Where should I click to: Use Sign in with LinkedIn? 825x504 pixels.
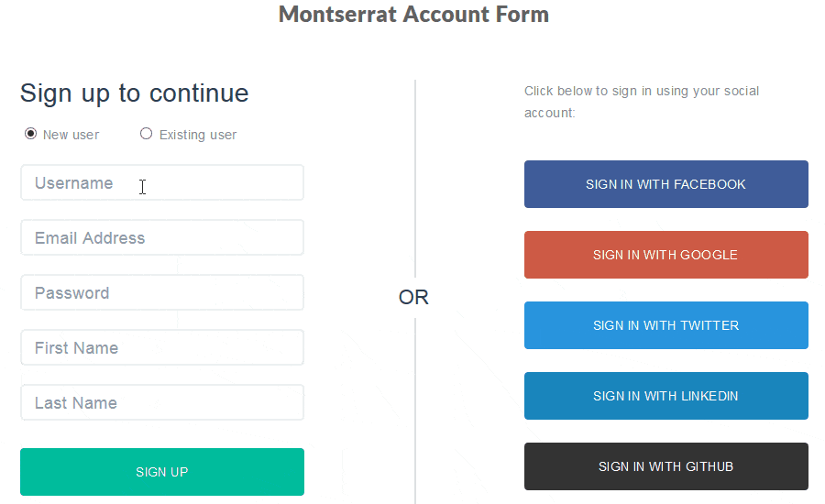(666, 396)
